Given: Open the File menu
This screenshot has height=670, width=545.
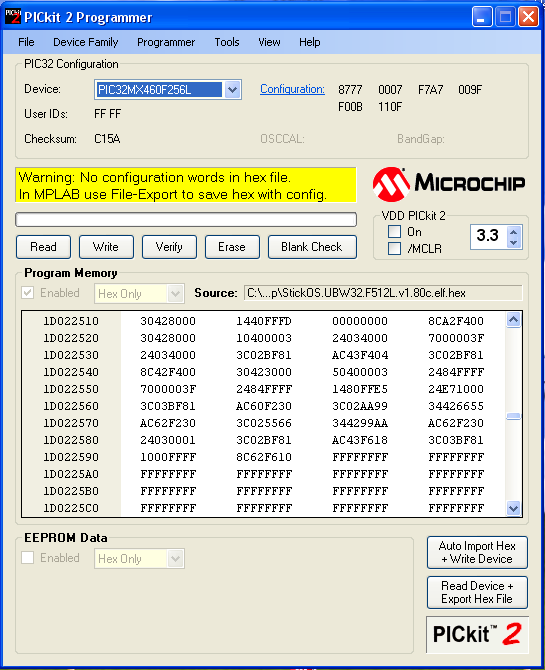Looking at the screenshot, I should click(x=26, y=42).
